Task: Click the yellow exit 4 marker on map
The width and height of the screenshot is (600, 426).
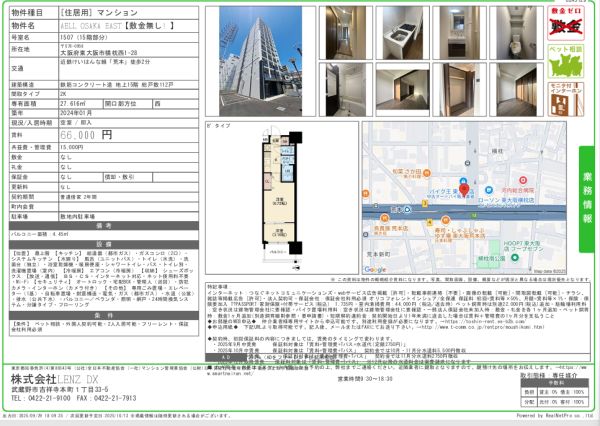Action: [429, 222]
